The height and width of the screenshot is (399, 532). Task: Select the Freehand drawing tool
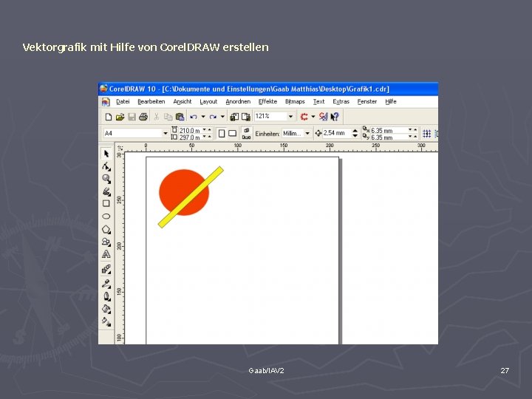(106, 191)
